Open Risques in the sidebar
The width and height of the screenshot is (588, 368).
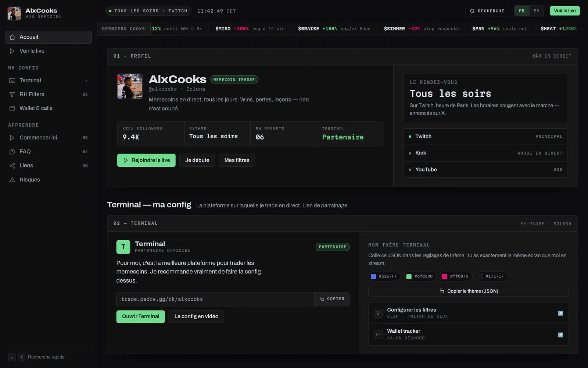[48, 180]
